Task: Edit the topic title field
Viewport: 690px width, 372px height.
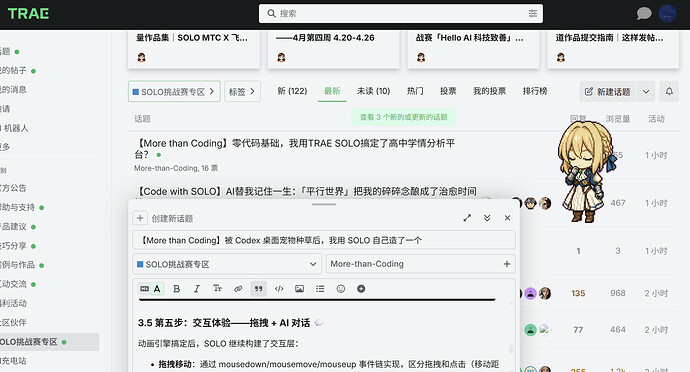Action: [324, 240]
